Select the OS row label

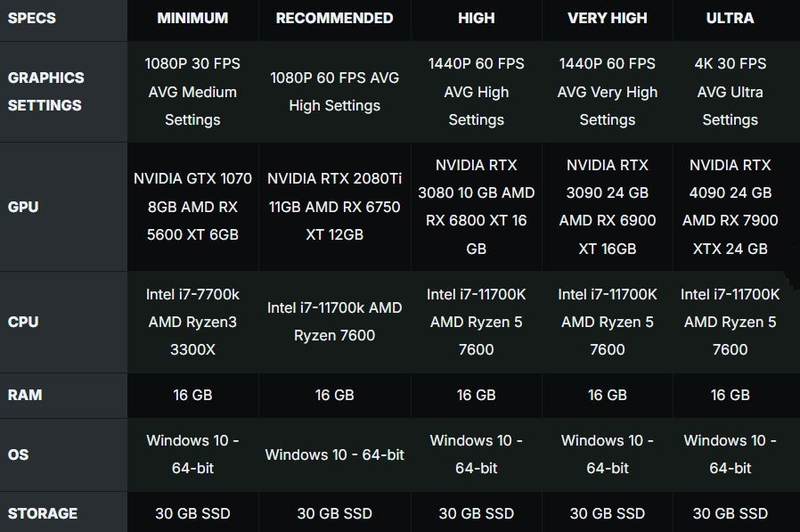coord(18,454)
